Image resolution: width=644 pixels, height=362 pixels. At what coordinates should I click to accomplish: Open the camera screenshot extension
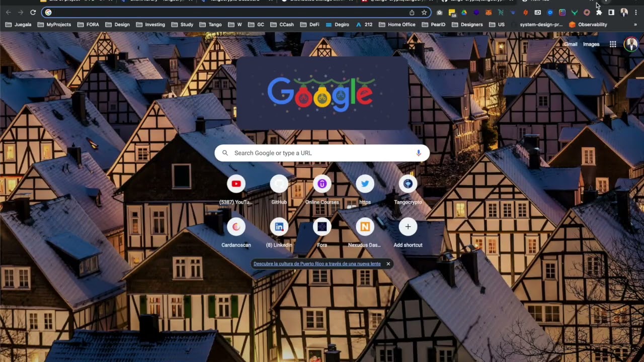440,12
